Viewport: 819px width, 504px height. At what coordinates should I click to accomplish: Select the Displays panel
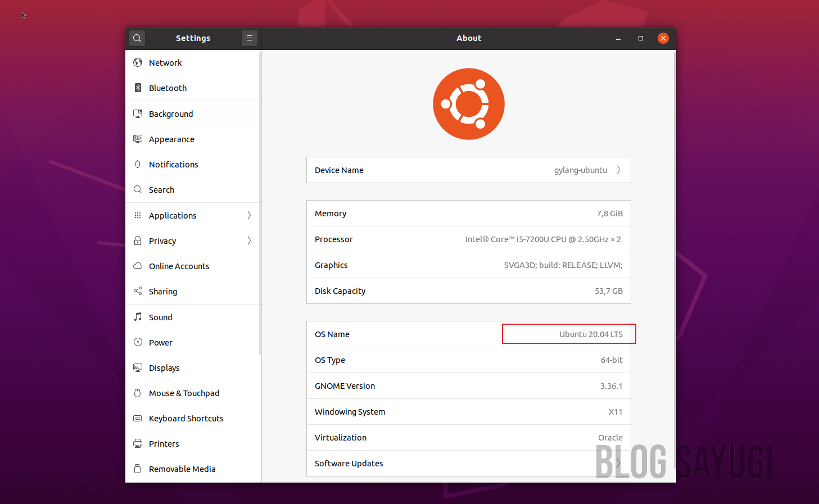coord(193,368)
